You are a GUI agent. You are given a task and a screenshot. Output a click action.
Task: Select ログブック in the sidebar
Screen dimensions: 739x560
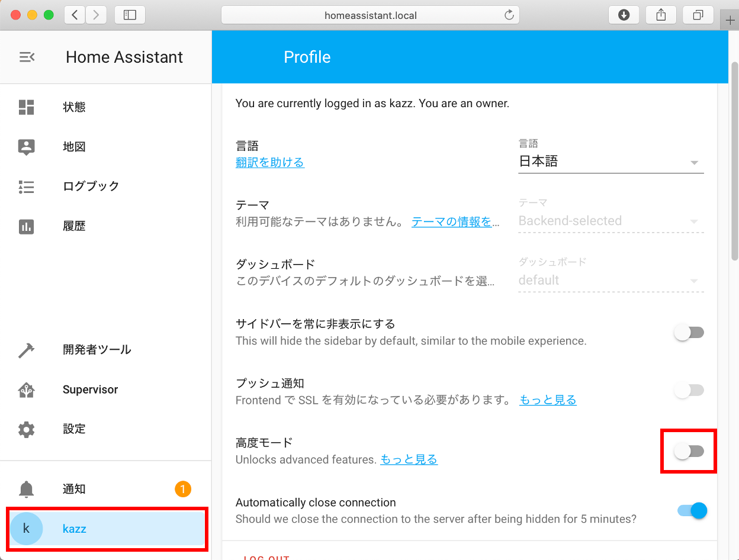[106, 186]
